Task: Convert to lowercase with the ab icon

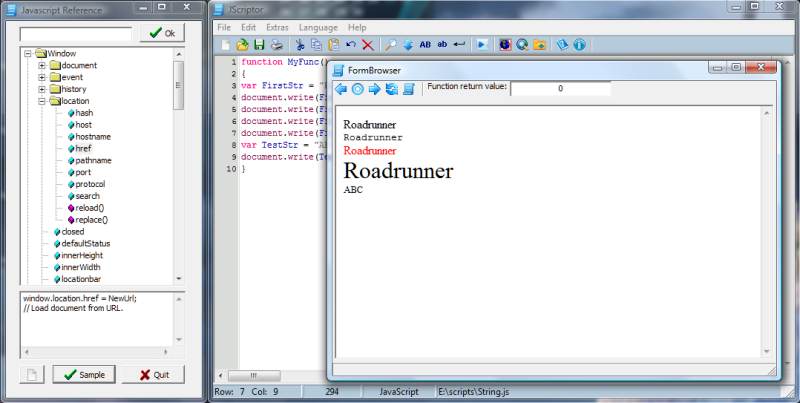Action: pyautogui.click(x=442, y=45)
